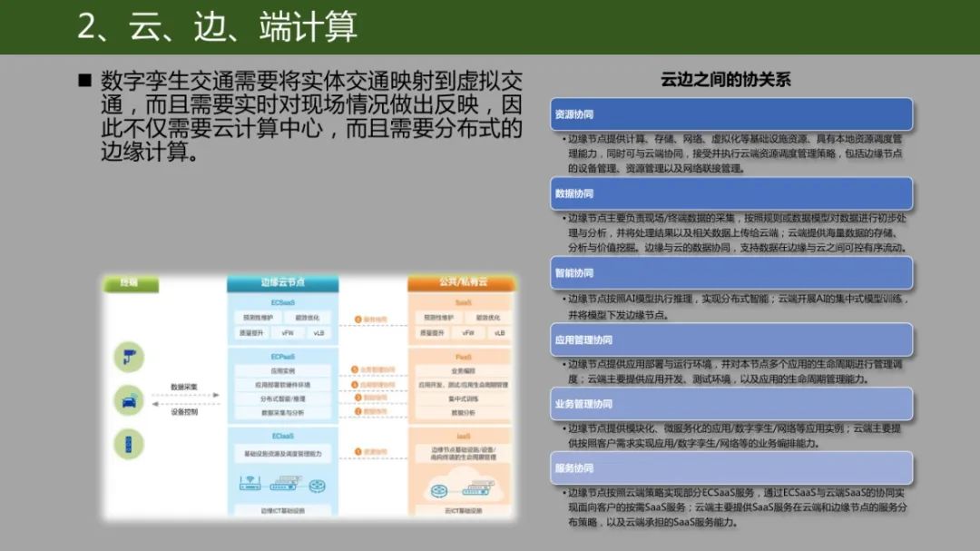
Task: Switch to the 边缘云节点 column header
Action: (283, 282)
